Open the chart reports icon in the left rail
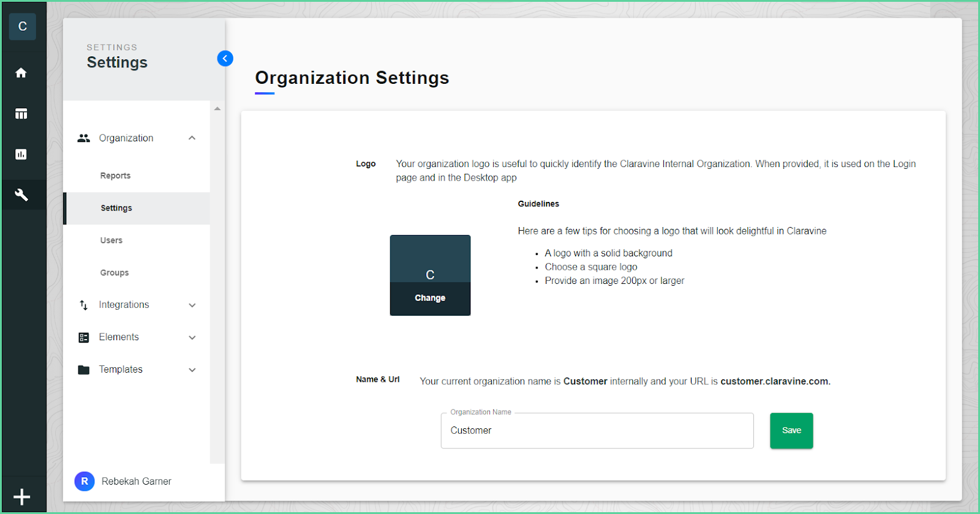Screen dimensions: 980x514 click(21, 154)
